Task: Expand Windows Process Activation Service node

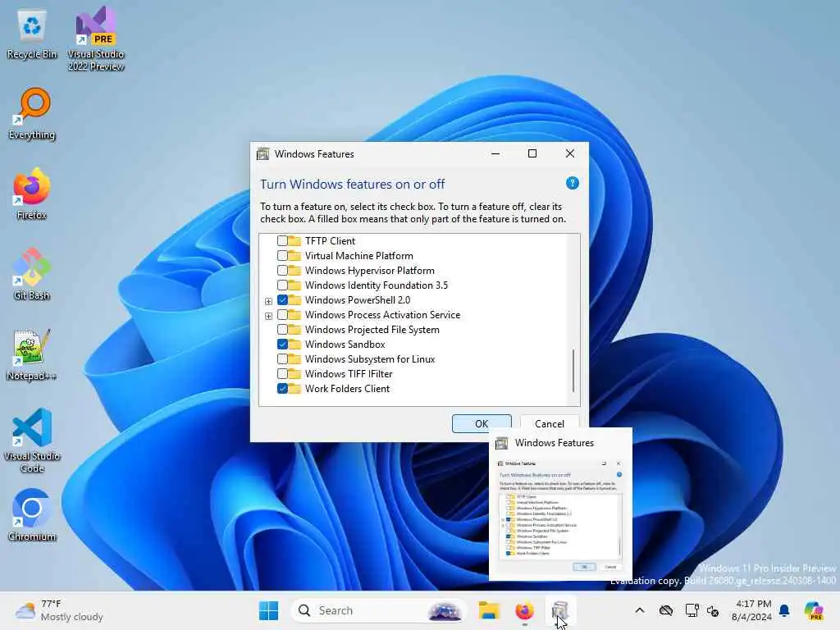Action: pyautogui.click(x=268, y=316)
